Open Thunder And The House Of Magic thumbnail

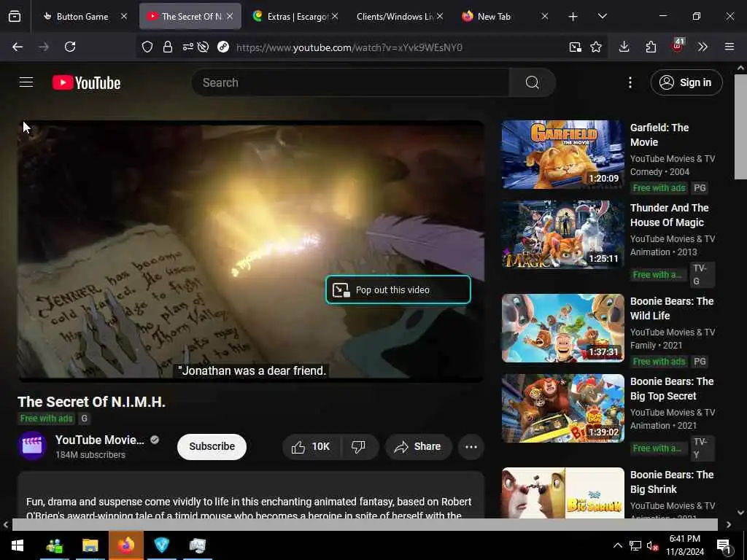[562, 235]
